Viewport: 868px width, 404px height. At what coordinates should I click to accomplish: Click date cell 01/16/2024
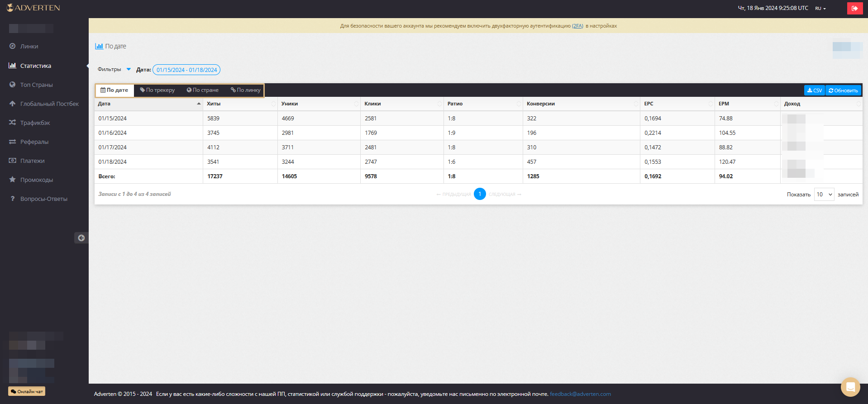pos(113,133)
